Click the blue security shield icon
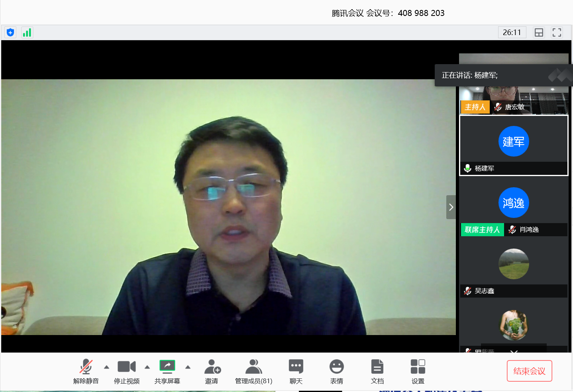573x392 pixels. click(10, 32)
